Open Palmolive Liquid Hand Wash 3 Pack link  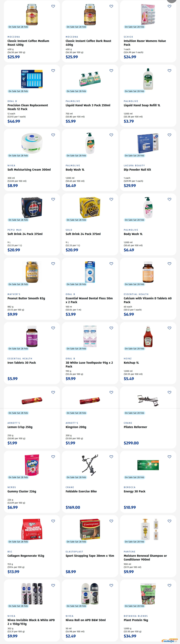tap(88, 105)
